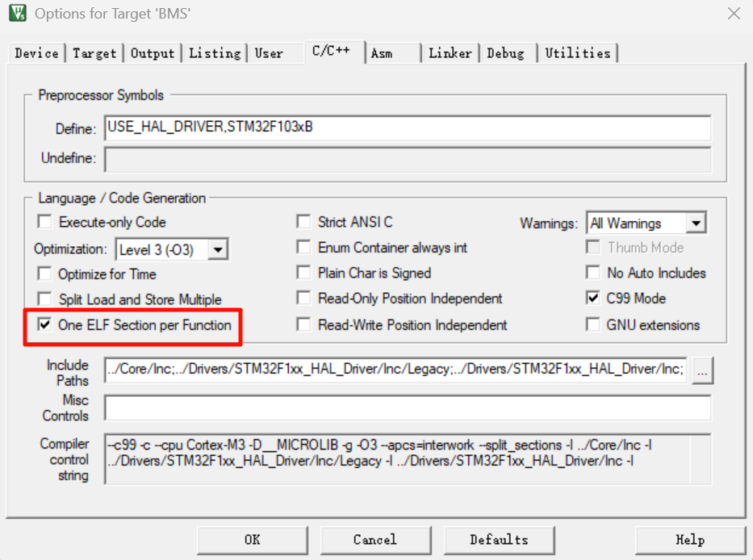Confirm settings with OK button
This screenshot has width=753, height=560.
tap(253, 540)
